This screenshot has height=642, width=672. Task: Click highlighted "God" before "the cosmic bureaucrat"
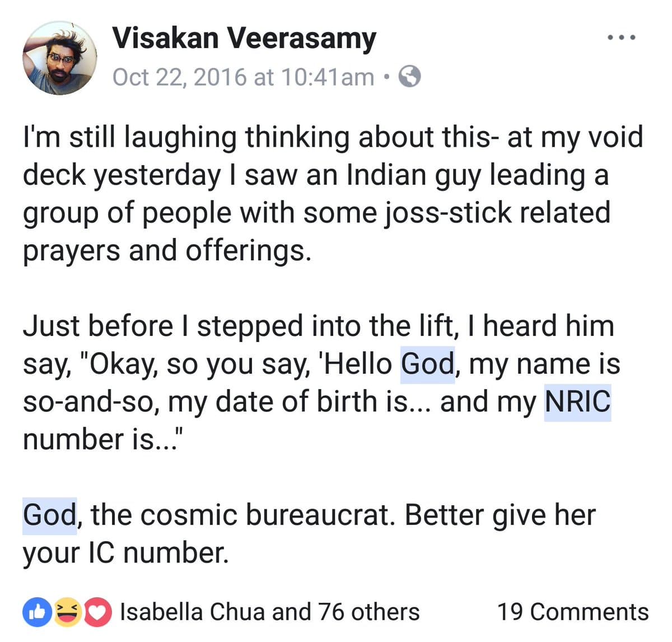[x=49, y=515]
